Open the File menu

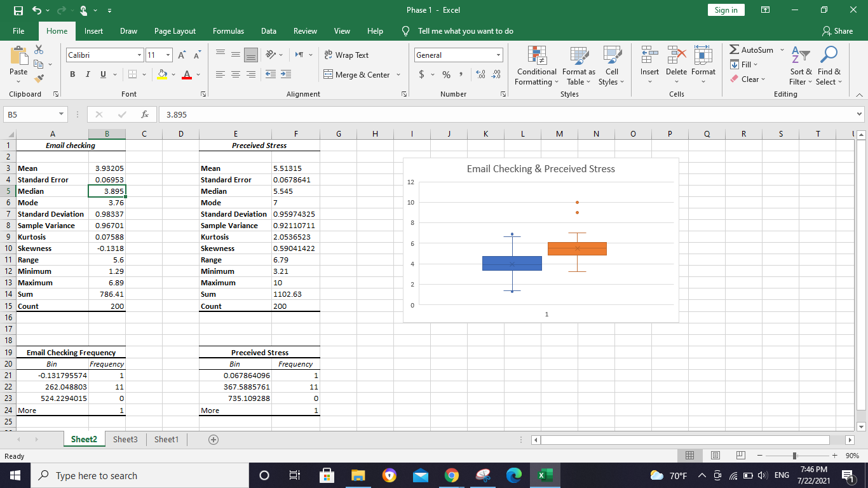pyautogui.click(x=18, y=31)
